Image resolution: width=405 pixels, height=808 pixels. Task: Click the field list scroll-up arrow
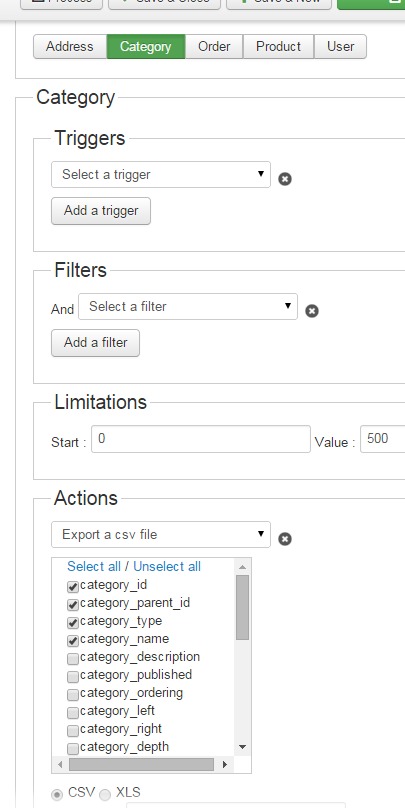pyautogui.click(x=243, y=567)
